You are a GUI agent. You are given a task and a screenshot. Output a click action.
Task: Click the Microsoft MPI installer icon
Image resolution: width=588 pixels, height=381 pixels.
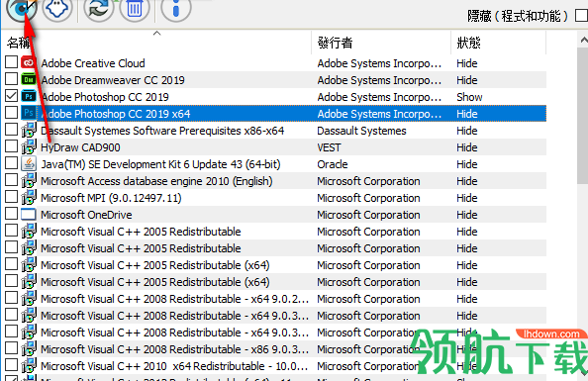tap(29, 198)
